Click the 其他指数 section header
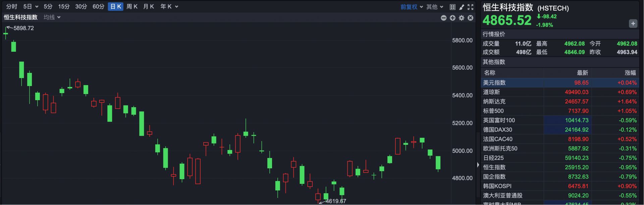644x205 pixels. pyautogui.click(x=494, y=62)
